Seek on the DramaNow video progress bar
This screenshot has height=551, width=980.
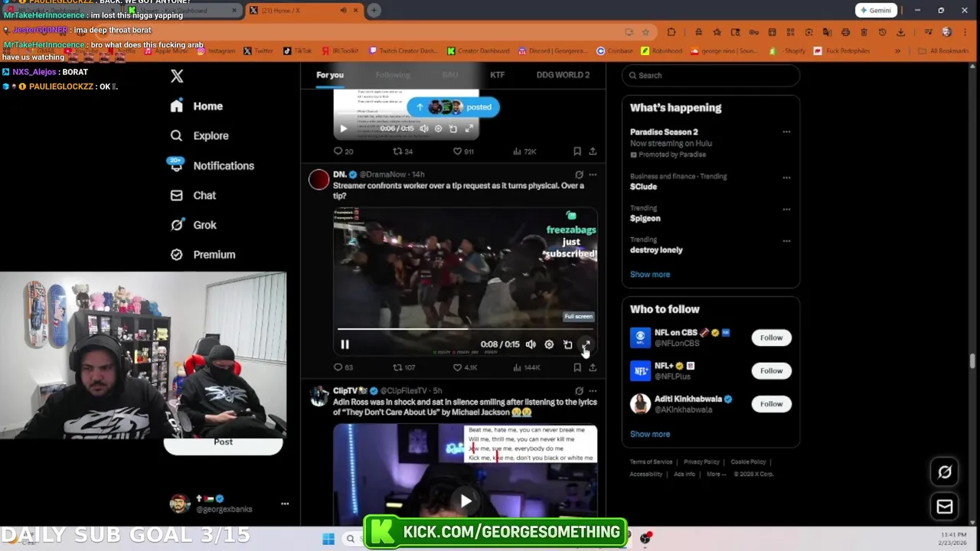(465, 329)
